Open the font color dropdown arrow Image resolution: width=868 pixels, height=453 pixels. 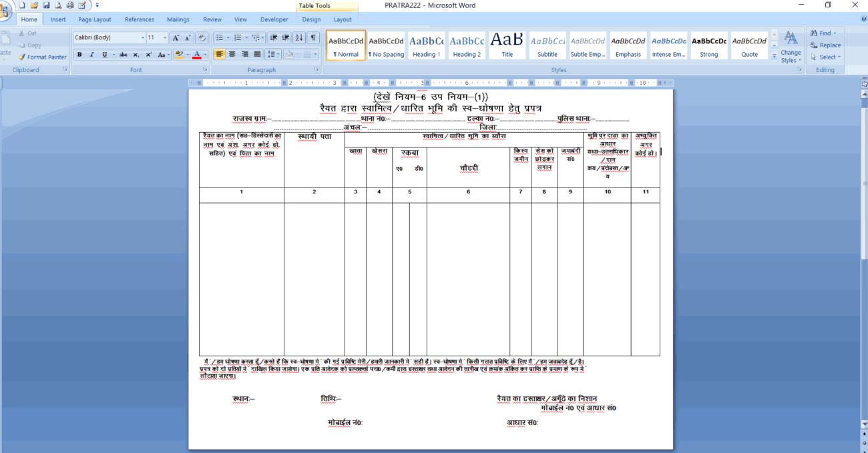click(x=204, y=55)
